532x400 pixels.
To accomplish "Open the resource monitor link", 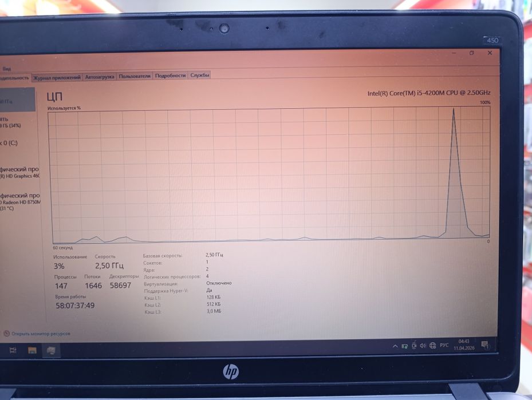I will coord(41,334).
